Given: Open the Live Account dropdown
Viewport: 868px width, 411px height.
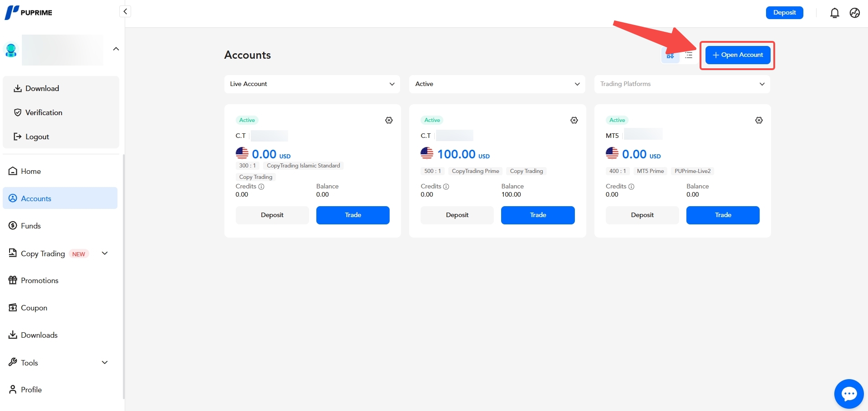Looking at the screenshot, I should click(x=312, y=84).
